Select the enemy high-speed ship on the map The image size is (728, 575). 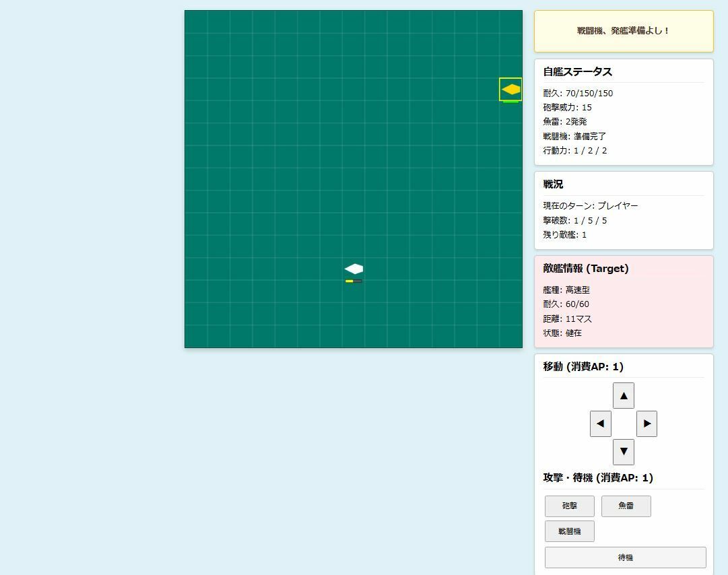pos(510,88)
